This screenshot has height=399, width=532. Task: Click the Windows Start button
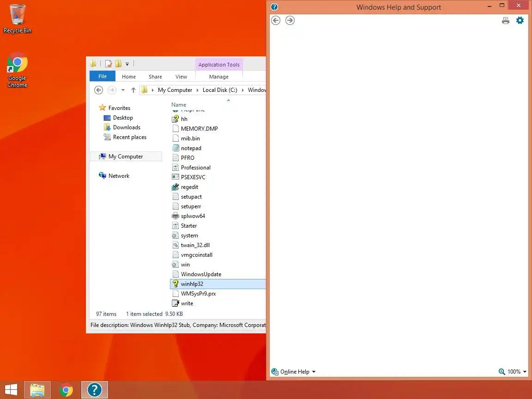tap(11, 390)
